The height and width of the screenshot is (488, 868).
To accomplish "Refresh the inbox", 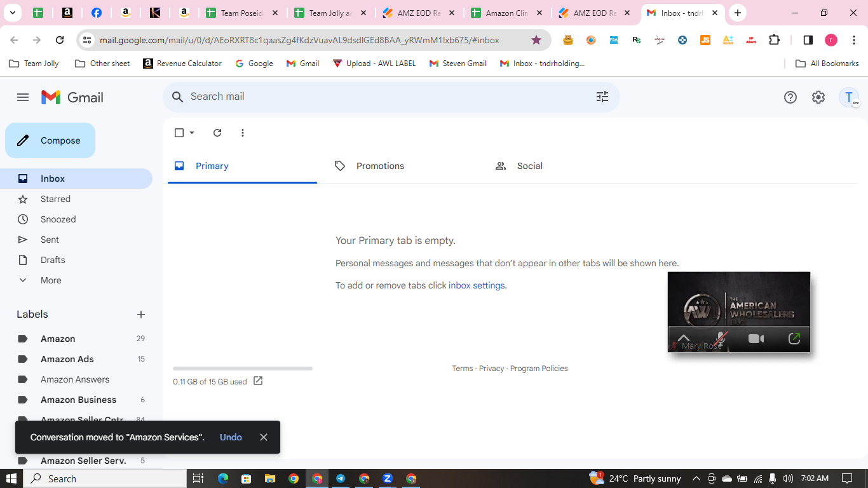I will (217, 133).
